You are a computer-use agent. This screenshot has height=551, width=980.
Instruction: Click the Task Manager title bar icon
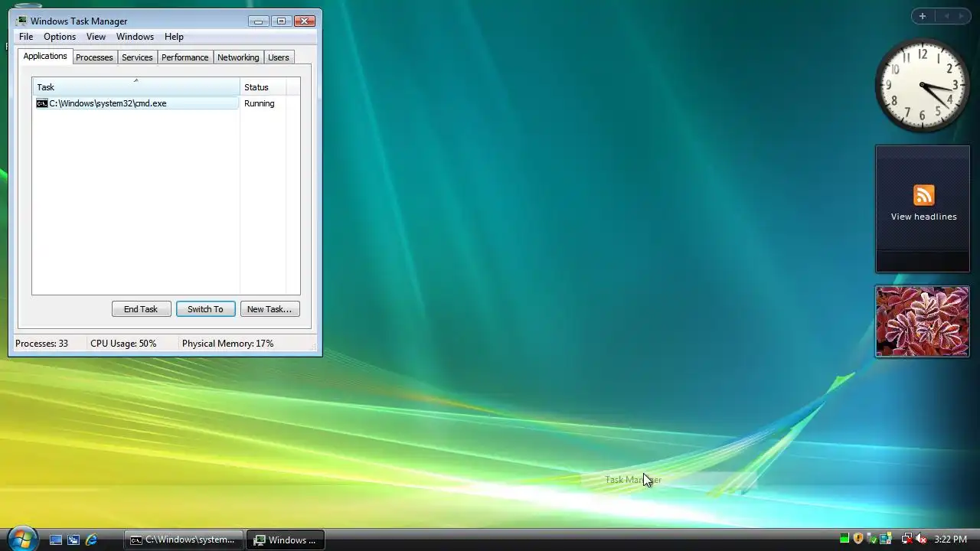[x=21, y=21]
